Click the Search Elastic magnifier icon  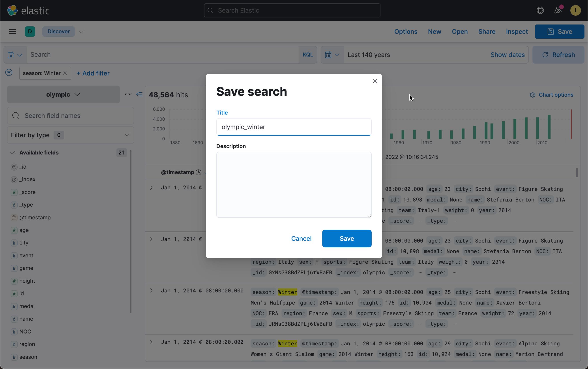[x=210, y=11]
